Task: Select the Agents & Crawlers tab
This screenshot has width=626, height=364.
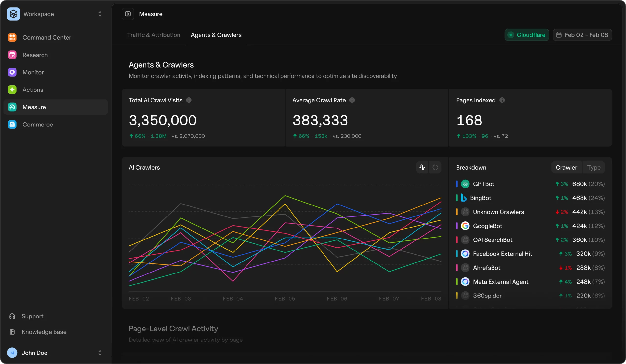Action: pyautogui.click(x=216, y=35)
